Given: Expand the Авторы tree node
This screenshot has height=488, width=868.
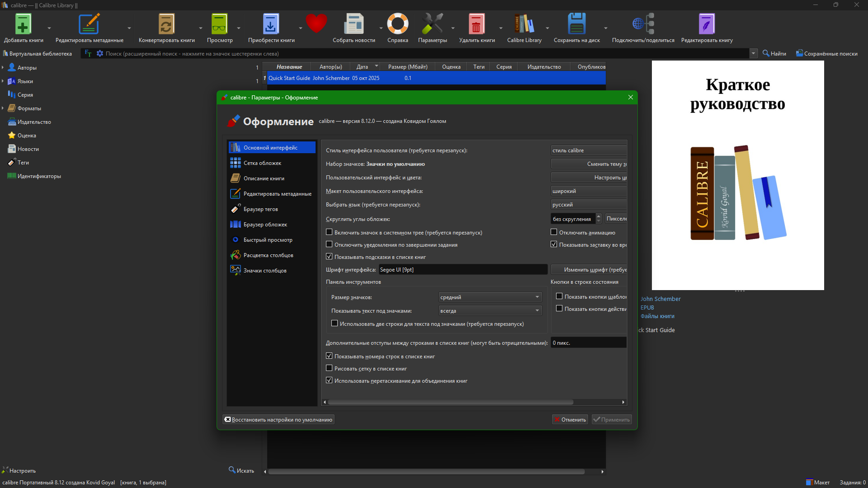Looking at the screenshot, I should (3, 68).
